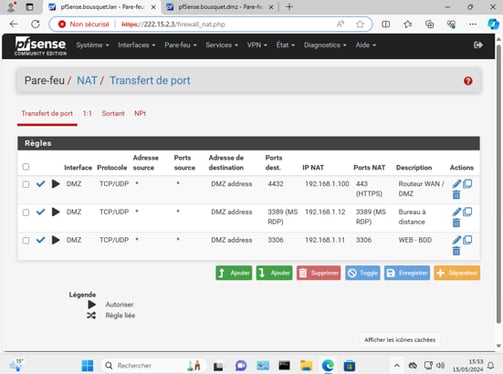Click the browser address bar URL

pos(173,24)
